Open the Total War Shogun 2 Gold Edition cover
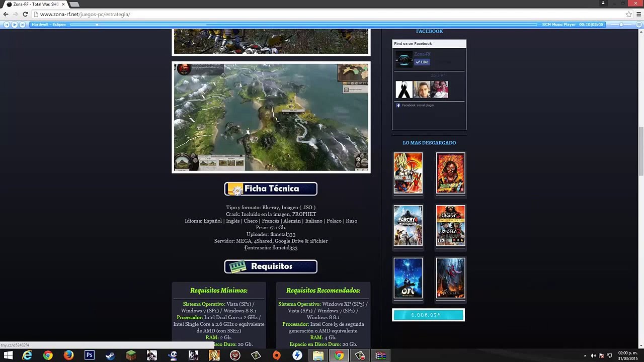644x362 pixels. (x=450, y=225)
